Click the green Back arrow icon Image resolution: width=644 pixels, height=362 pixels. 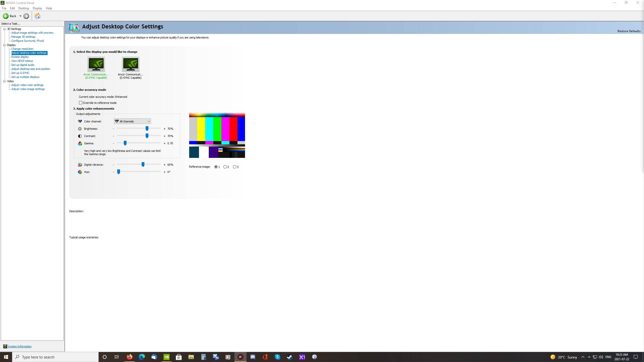pos(6,16)
